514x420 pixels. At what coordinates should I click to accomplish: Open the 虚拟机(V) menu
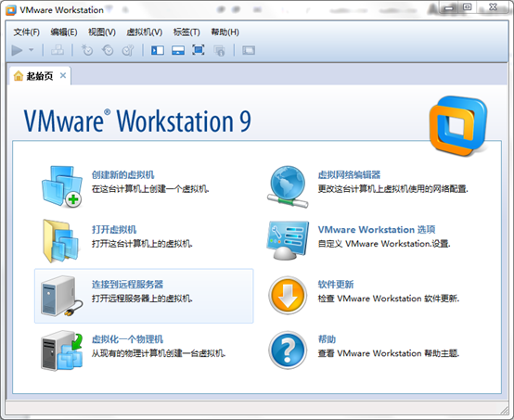pos(144,32)
